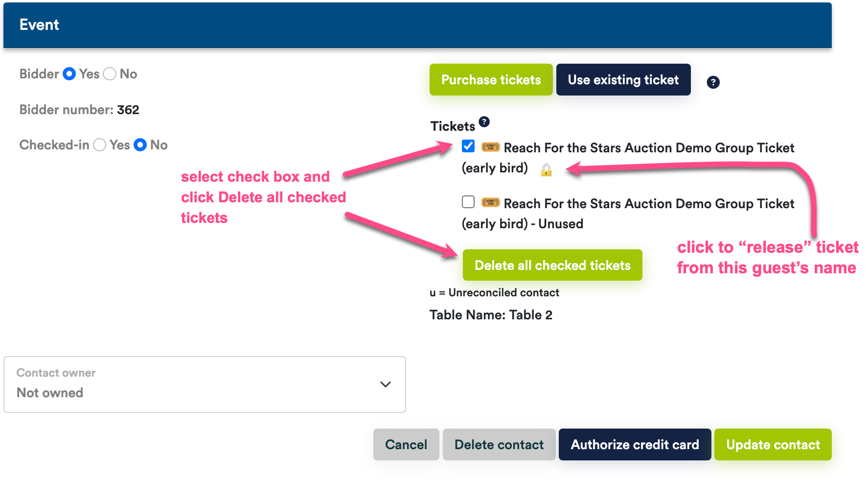Click Delete all checked tickets
The image size is (868, 480).
552,265
